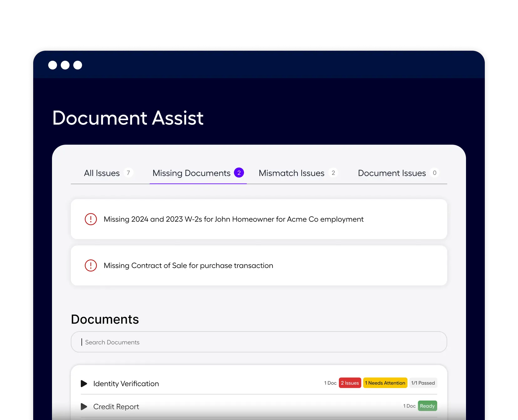Click the alert icon on the missing W-2s issue
The width and height of the screenshot is (518, 420).
[x=91, y=219]
